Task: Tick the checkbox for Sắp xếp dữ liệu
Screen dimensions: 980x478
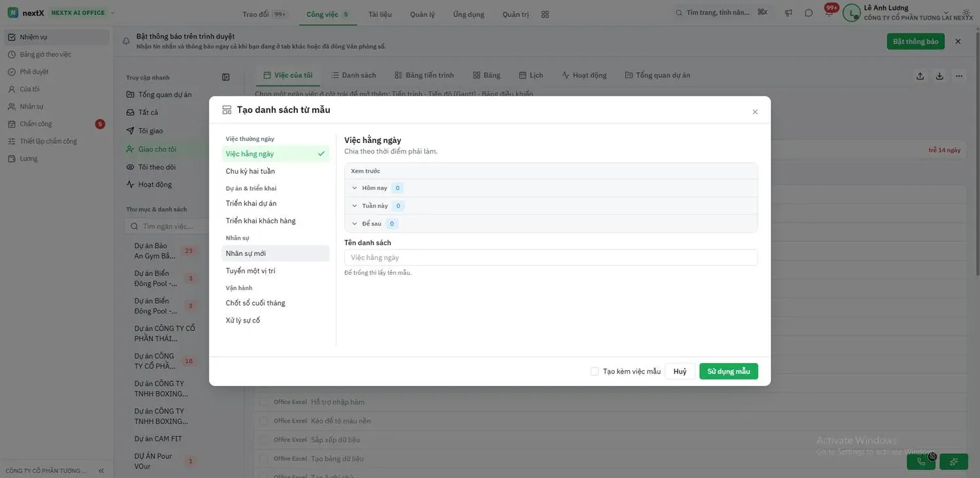Action: [x=263, y=439]
